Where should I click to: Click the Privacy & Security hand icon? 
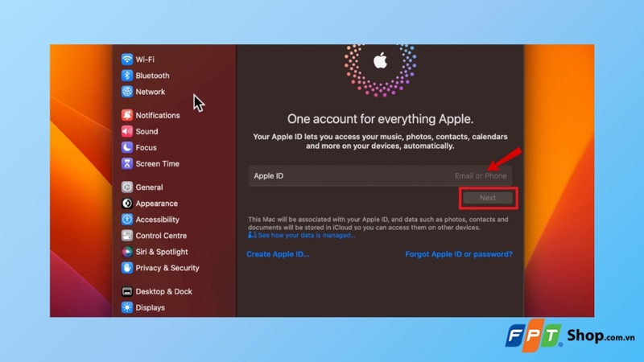(127, 268)
